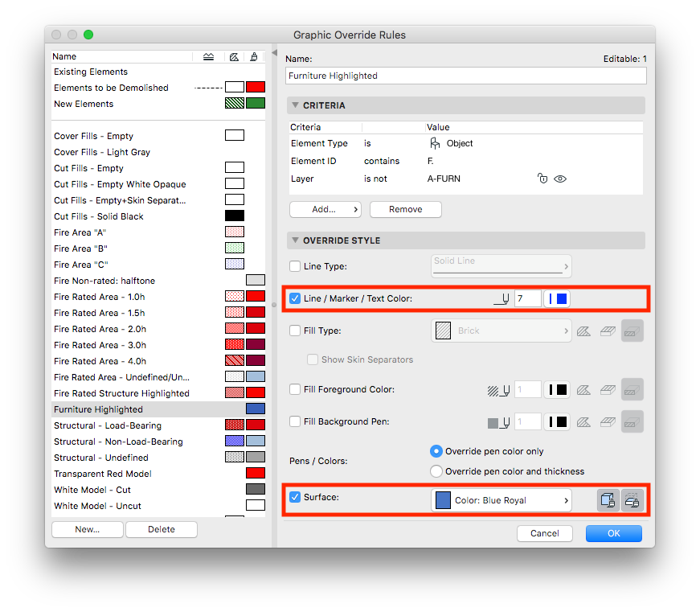Click the OK button
The width and height of the screenshot is (700, 612).
pos(614,533)
